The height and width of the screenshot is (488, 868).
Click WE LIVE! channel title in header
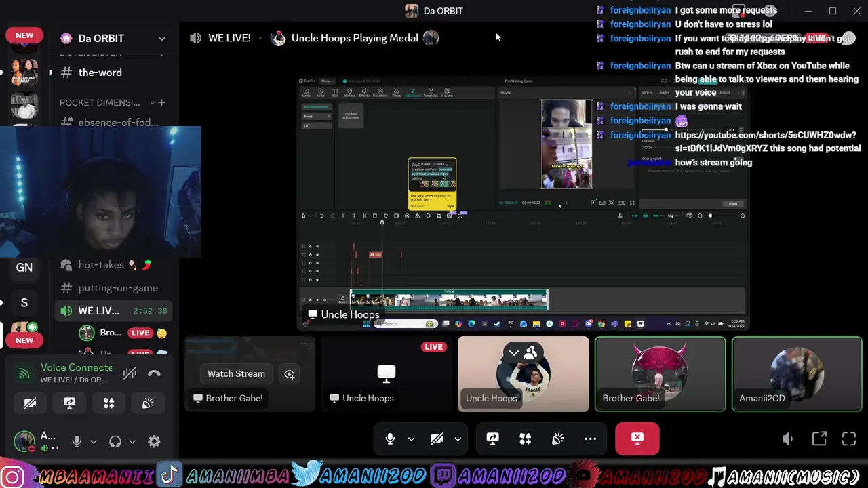(229, 38)
